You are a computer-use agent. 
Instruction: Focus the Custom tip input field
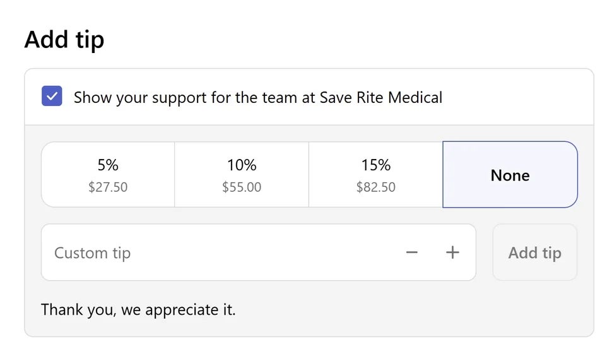tap(221, 252)
